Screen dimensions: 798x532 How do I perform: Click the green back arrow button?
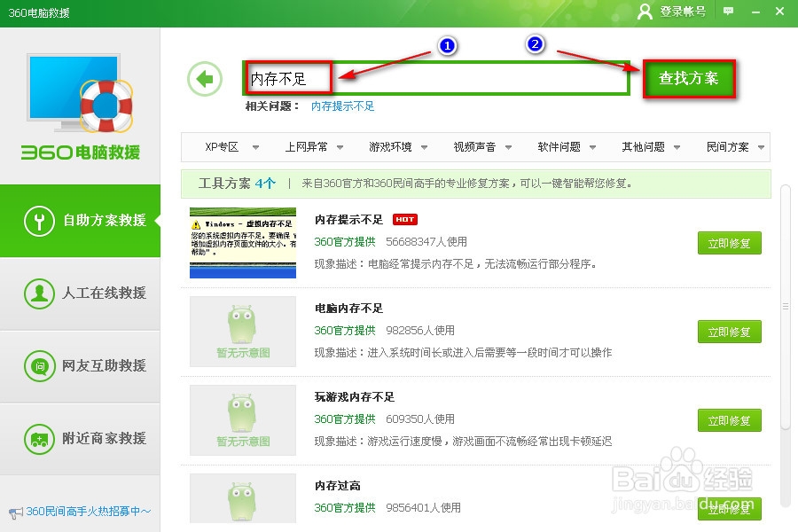(205, 79)
